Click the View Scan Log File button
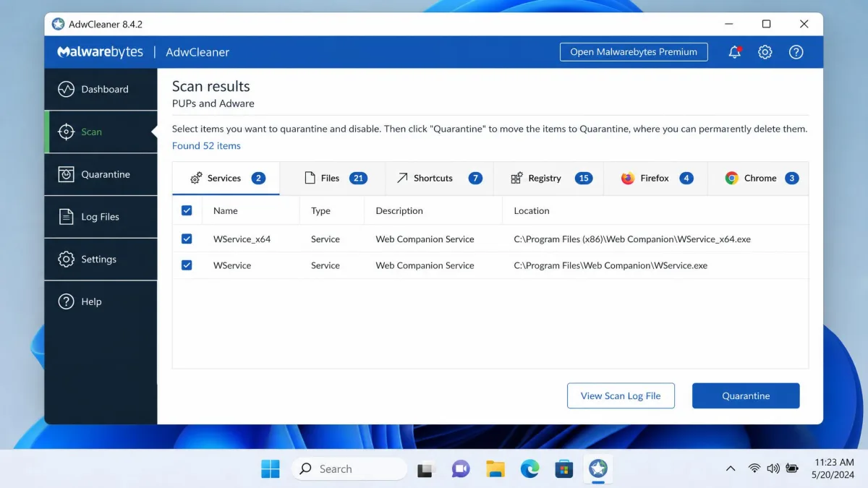This screenshot has width=868, height=488. (621, 395)
